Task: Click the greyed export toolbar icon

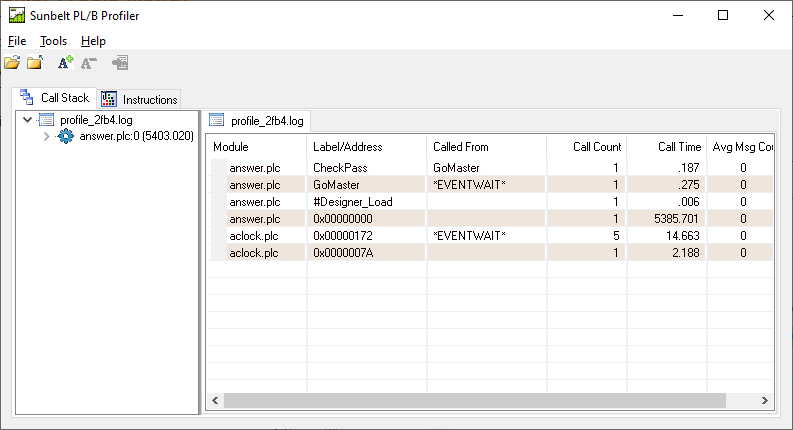Action: point(119,63)
